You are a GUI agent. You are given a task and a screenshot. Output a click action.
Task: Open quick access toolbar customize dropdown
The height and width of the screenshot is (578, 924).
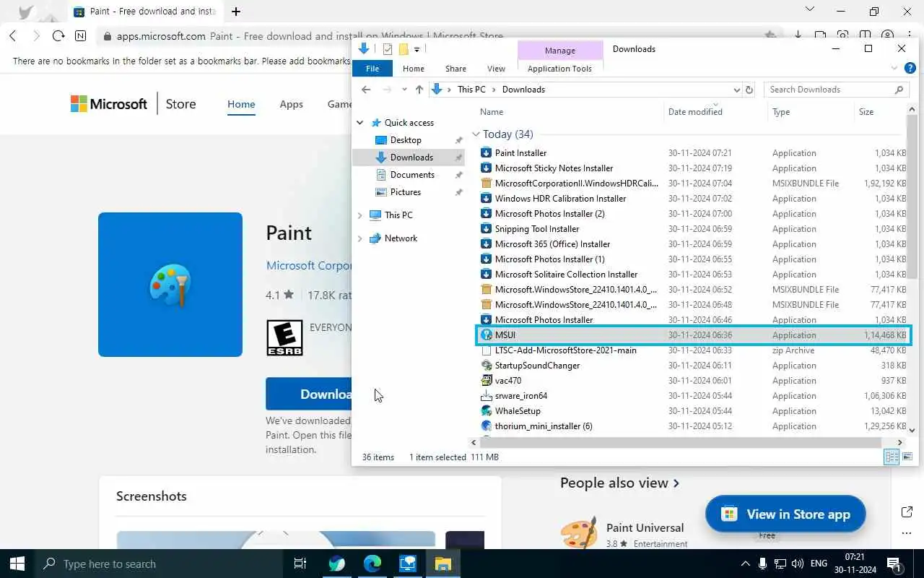[x=417, y=49]
